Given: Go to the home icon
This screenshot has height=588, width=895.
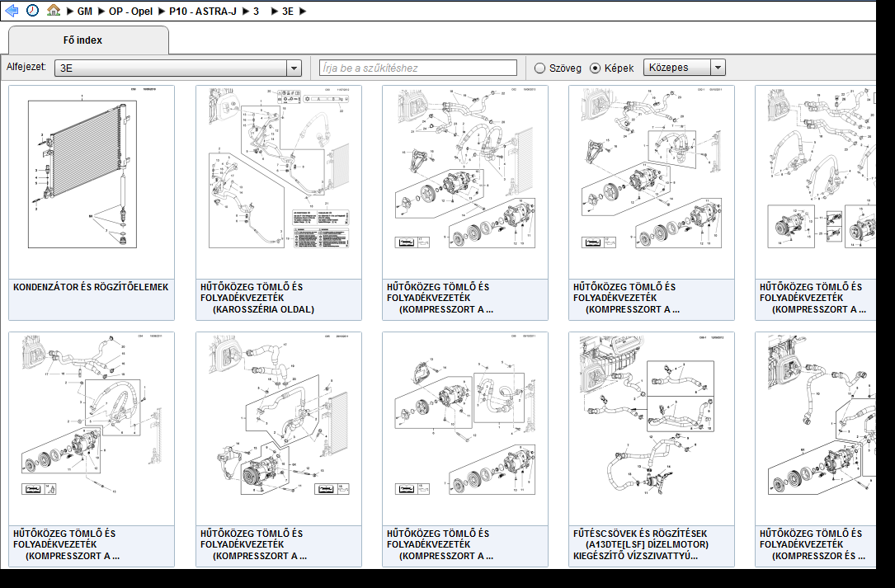Looking at the screenshot, I should pyautogui.click(x=53, y=10).
